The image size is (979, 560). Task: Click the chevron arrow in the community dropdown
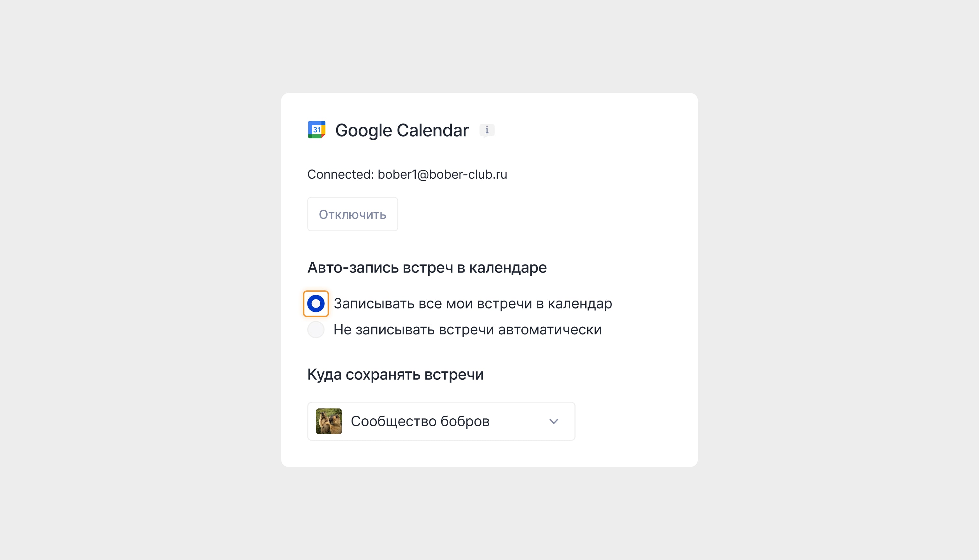553,421
